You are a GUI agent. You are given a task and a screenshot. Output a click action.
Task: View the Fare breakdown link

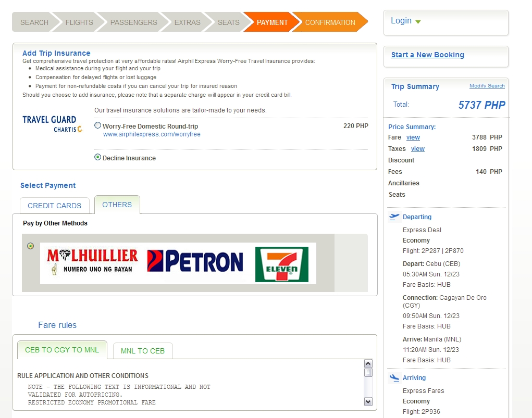[x=413, y=137]
